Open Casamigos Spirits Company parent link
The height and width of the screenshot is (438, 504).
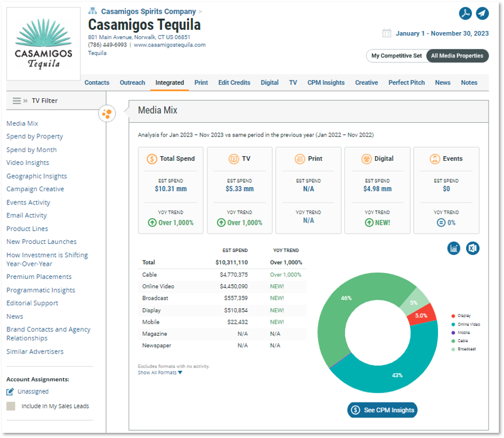[149, 11]
